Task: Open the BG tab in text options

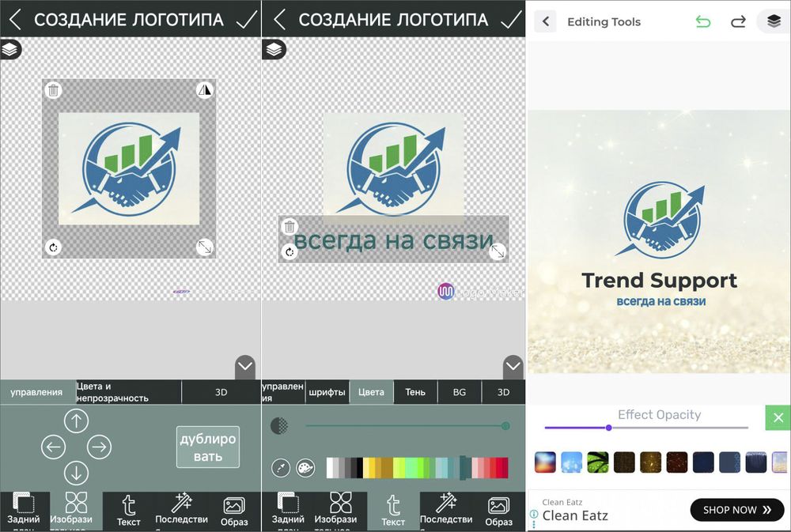Action: pos(460,391)
